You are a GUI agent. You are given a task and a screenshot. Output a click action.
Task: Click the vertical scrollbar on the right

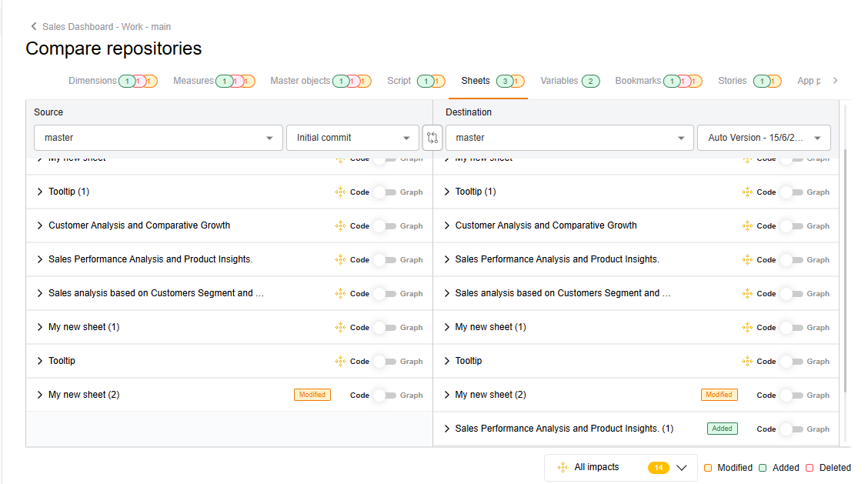pos(845,269)
